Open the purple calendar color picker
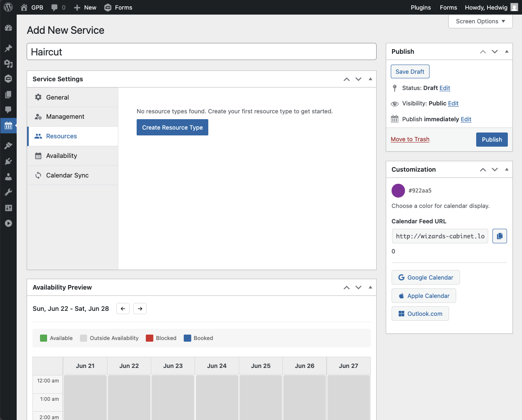This screenshot has height=420, width=522. tap(398, 190)
